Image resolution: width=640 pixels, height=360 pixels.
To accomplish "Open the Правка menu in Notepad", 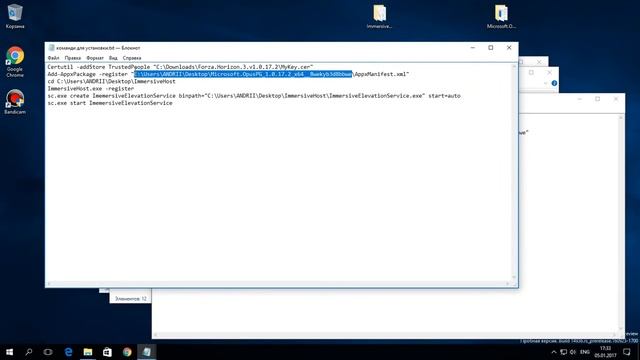I will pos(73,58).
